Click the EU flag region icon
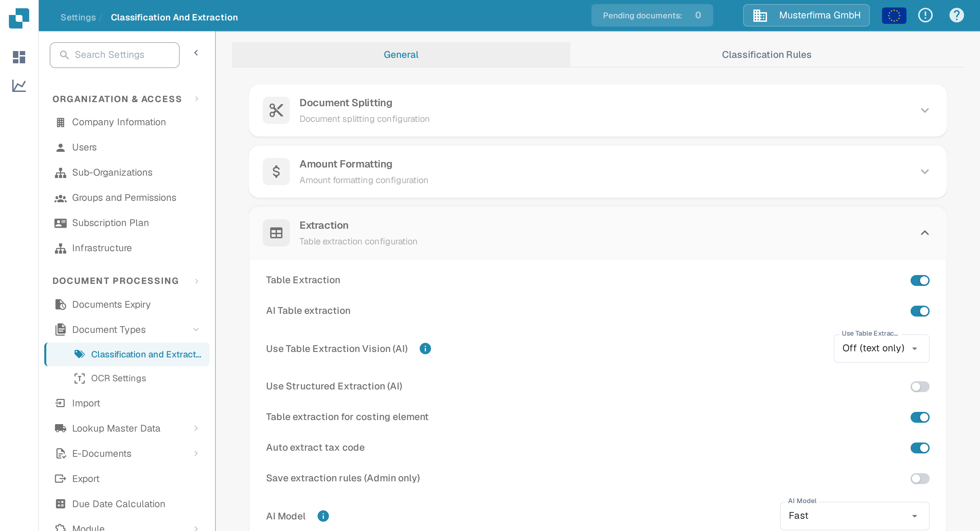 pyautogui.click(x=894, y=16)
